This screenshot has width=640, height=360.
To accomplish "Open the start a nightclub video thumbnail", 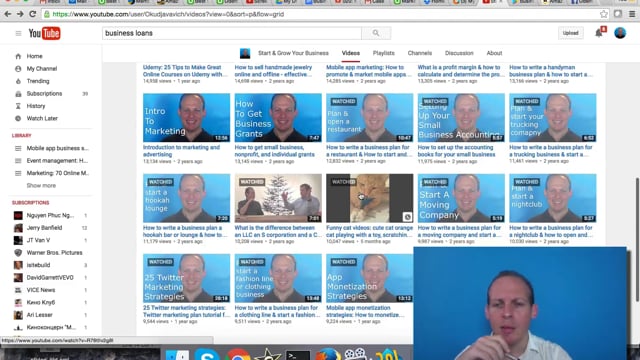I will (x=553, y=198).
